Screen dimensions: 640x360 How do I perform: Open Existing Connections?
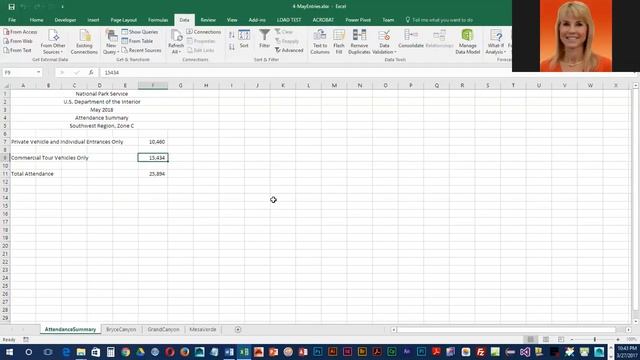click(84, 42)
